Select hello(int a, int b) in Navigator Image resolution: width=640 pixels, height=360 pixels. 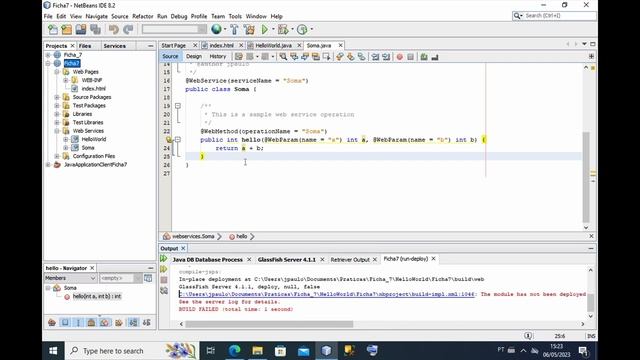(97, 296)
